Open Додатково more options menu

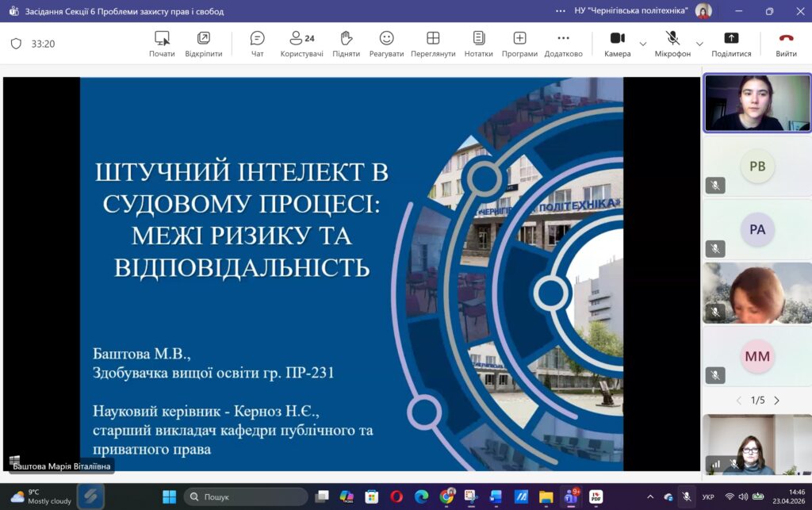[563, 39]
